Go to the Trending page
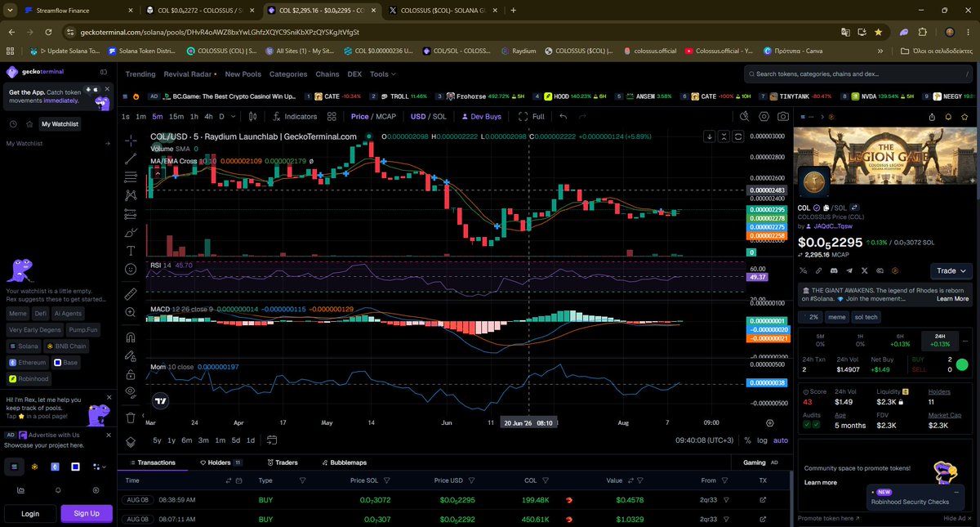This screenshot has width=980, height=527. tap(140, 74)
